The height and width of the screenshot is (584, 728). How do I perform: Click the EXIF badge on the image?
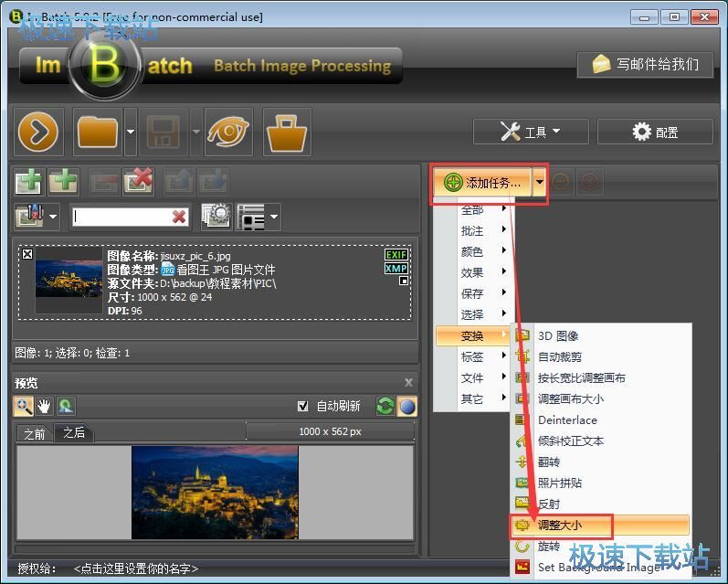(x=396, y=255)
